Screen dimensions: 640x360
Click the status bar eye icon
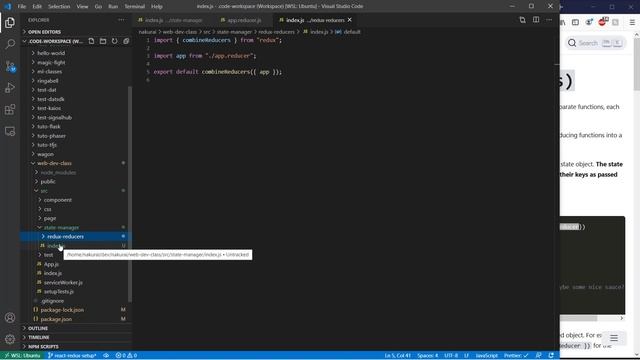click(x=106, y=356)
